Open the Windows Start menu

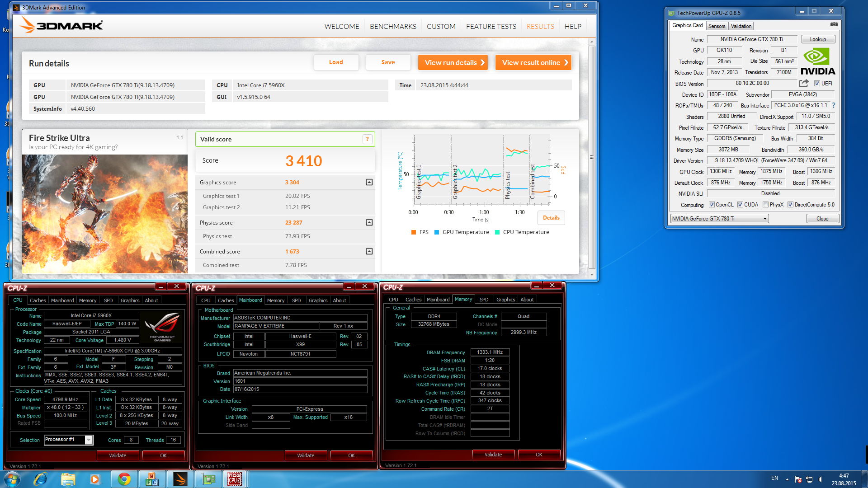[12, 479]
